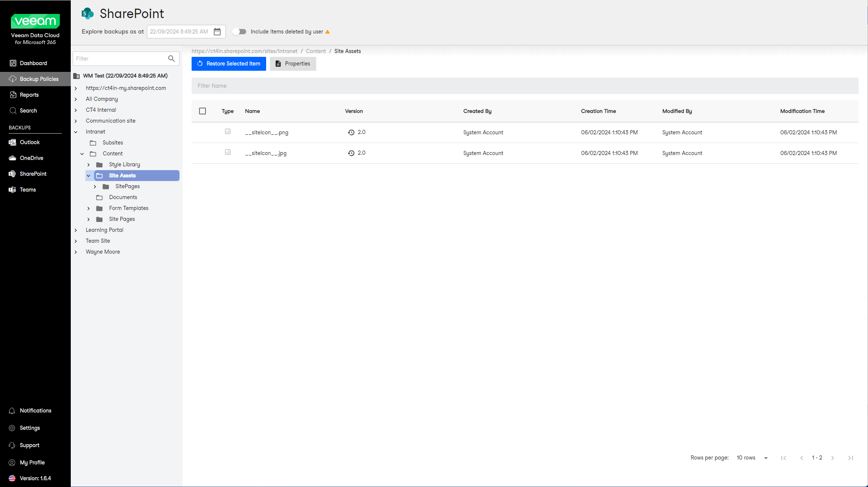Go to the last page of results
Viewport: 868px width, 487px height.
(851, 458)
